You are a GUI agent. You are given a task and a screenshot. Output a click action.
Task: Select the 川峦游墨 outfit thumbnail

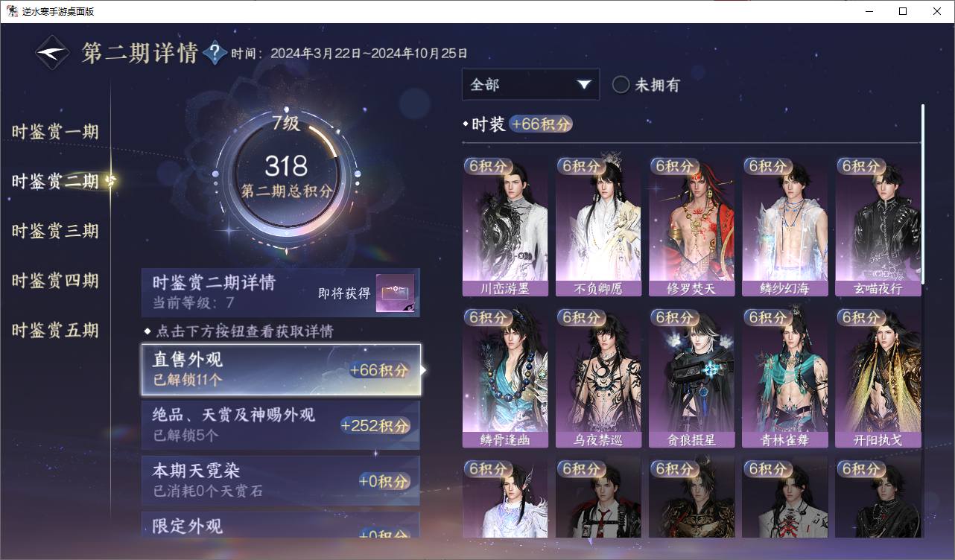point(505,227)
